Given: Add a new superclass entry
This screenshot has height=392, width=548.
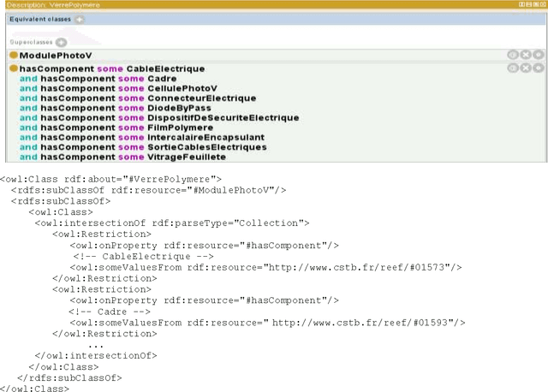Looking at the screenshot, I should [61, 42].
